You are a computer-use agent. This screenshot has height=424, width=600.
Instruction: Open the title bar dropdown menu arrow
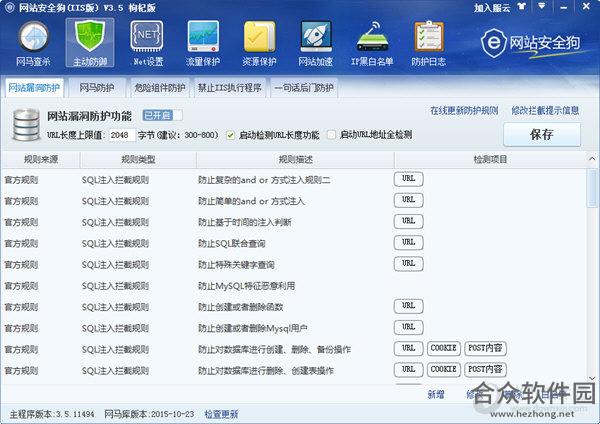541,6
